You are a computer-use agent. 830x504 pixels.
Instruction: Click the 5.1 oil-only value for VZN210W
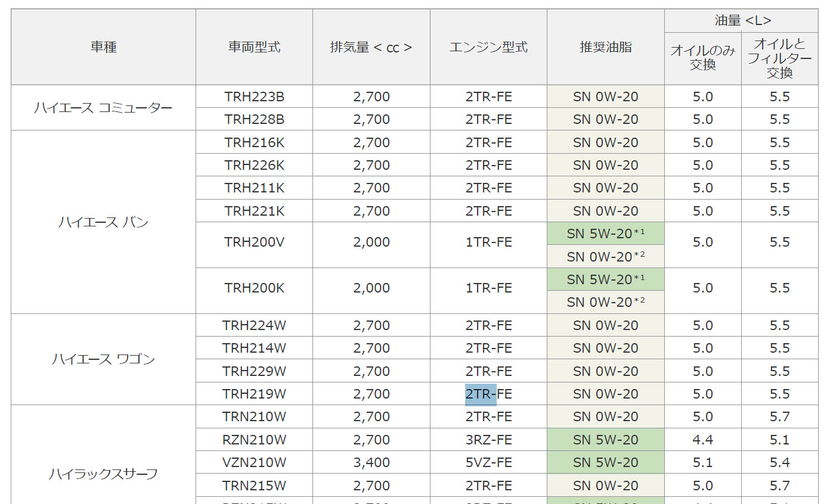pos(703,462)
